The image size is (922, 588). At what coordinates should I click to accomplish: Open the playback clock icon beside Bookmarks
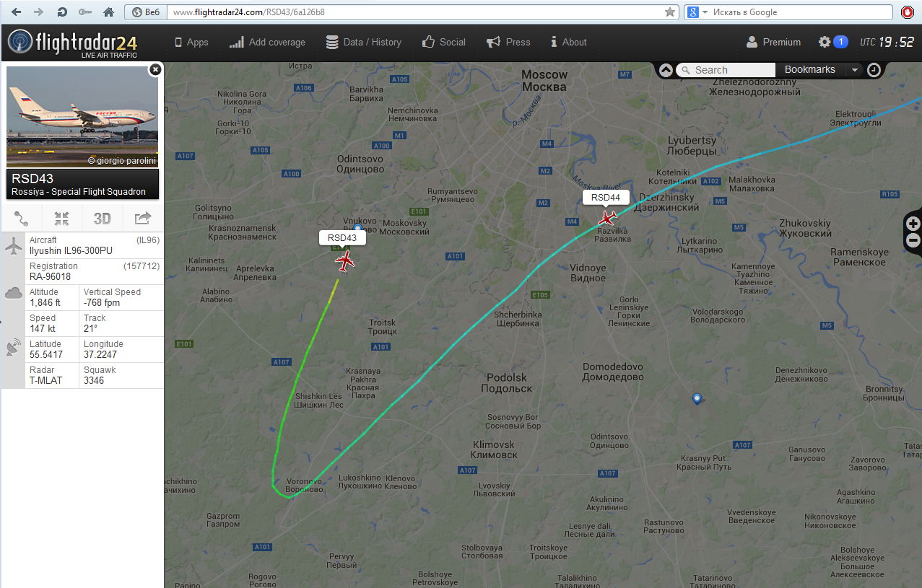874,70
